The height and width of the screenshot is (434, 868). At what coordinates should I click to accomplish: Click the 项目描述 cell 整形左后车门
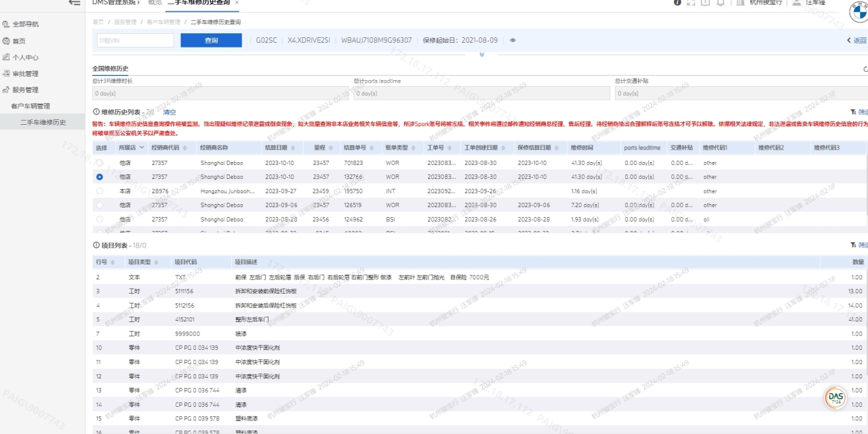click(x=252, y=319)
